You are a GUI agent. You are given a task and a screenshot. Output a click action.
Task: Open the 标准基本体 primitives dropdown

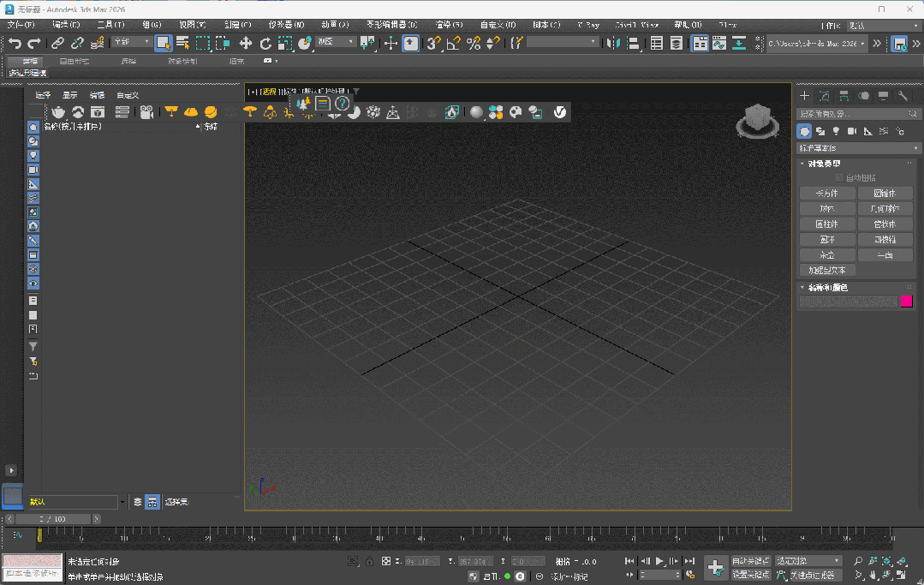tap(860, 148)
